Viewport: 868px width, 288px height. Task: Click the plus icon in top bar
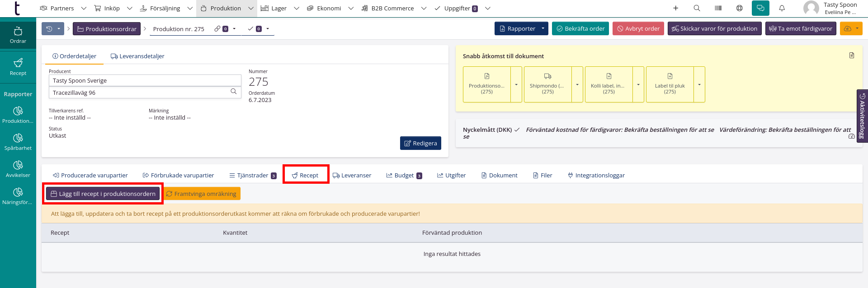click(x=675, y=8)
